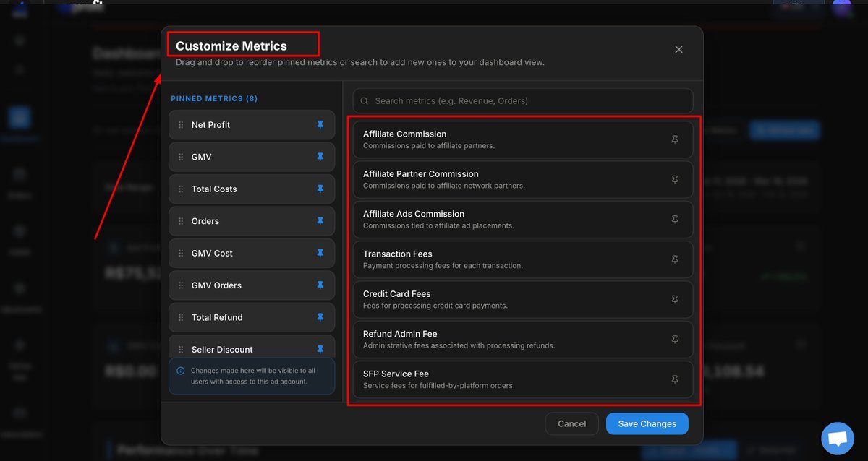Unpin the GMV Cost metric
Screen dimensions: 868x461
click(x=320, y=254)
